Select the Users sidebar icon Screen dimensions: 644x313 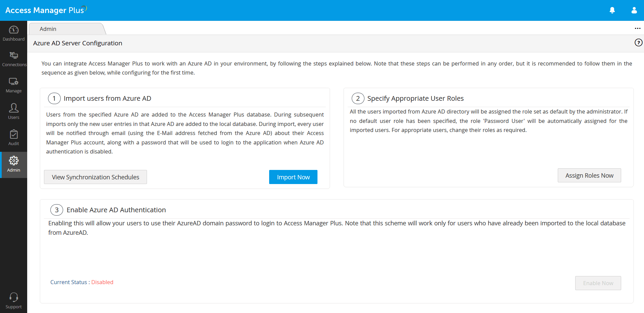pyautogui.click(x=14, y=108)
